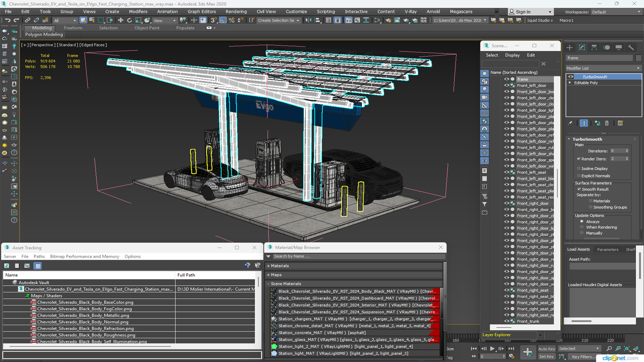The height and width of the screenshot is (362, 644).
Task: Click the Parameters button in Asset panel
Action: 608,249
